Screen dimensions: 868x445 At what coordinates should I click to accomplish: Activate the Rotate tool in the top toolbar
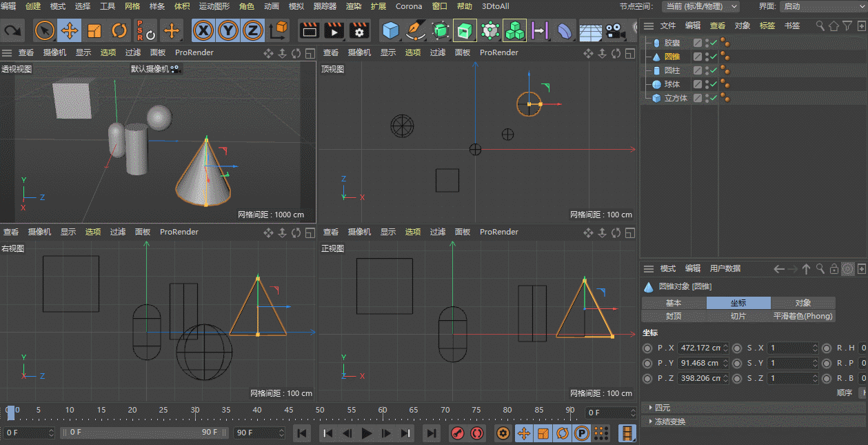click(119, 30)
